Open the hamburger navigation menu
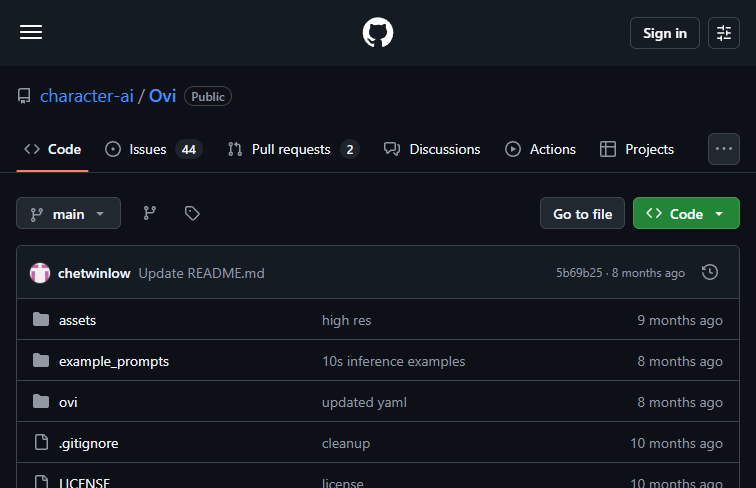This screenshot has width=756, height=488. (x=31, y=32)
